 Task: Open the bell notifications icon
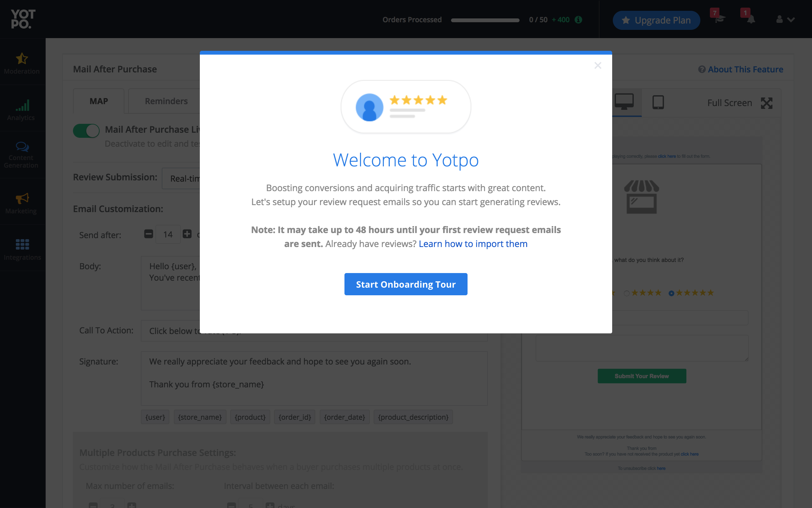(x=751, y=19)
